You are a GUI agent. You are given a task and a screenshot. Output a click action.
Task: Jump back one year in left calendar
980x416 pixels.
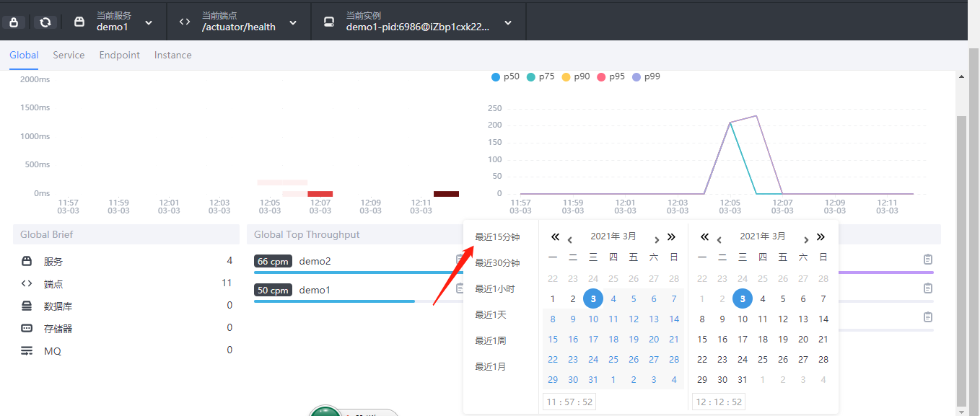[x=555, y=237]
